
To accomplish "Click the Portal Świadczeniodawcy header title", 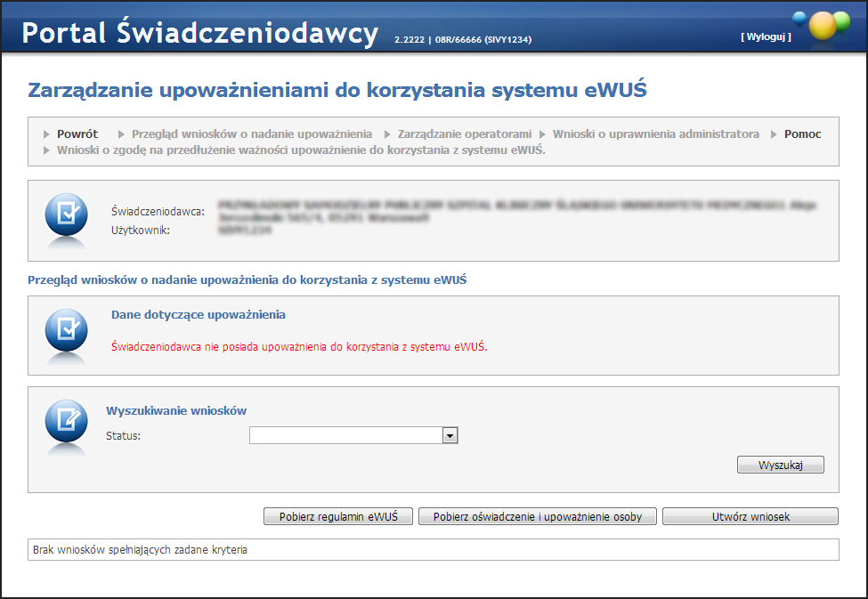I will [200, 33].
